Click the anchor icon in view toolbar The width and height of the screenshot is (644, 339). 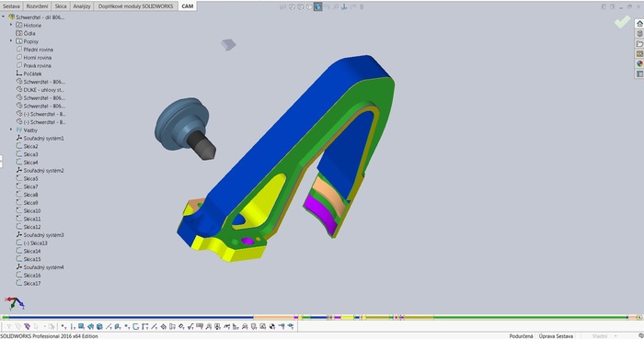(x=344, y=6)
